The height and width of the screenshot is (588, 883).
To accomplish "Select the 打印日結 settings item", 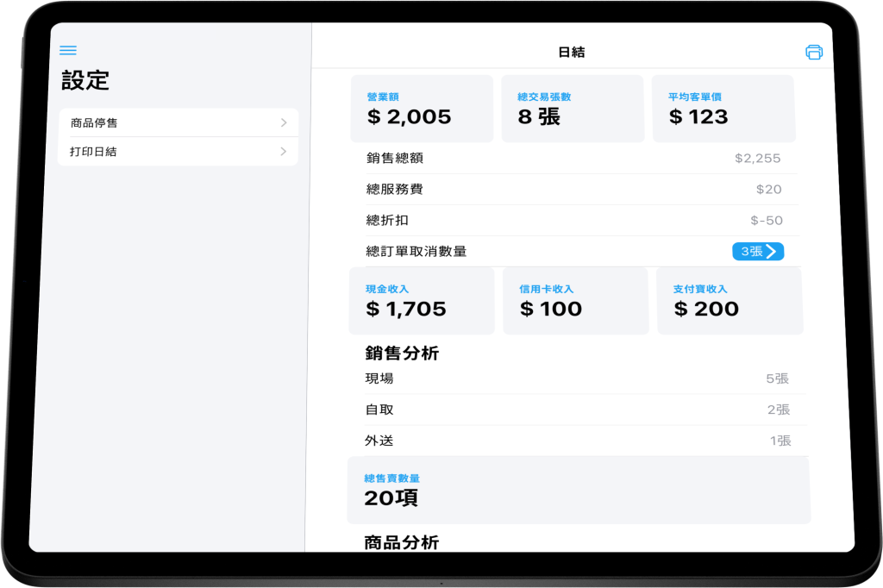I will (x=178, y=152).
